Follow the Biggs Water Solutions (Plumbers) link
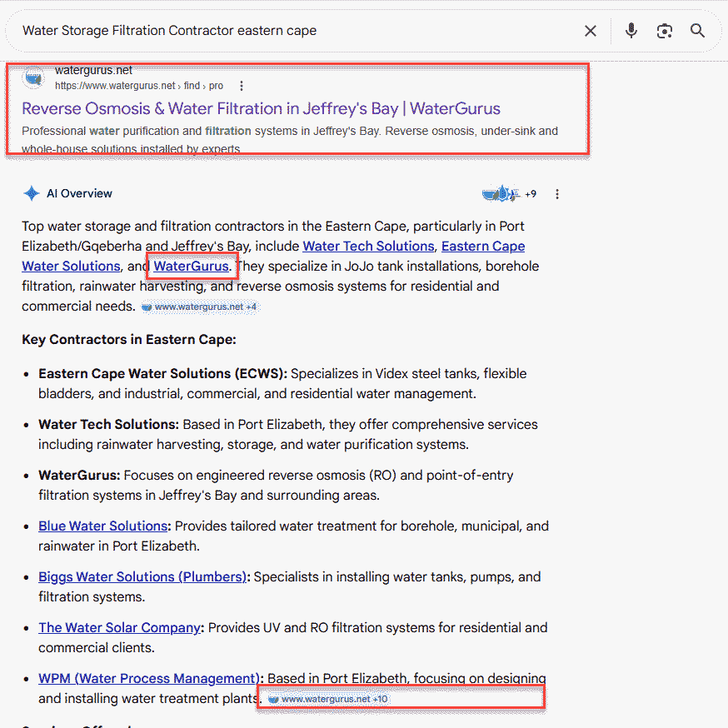Screen dimensions: 728x728 [142, 577]
